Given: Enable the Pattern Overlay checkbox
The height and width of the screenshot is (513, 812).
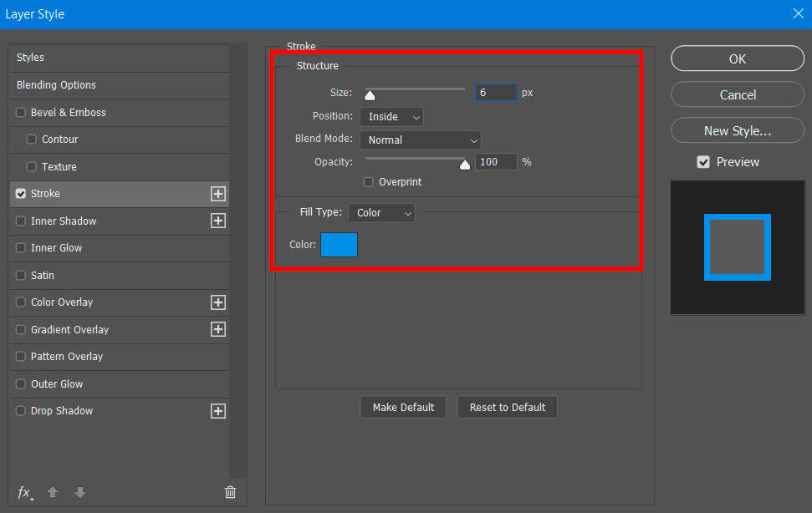Looking at the screenshot, I should pos(21,356).
